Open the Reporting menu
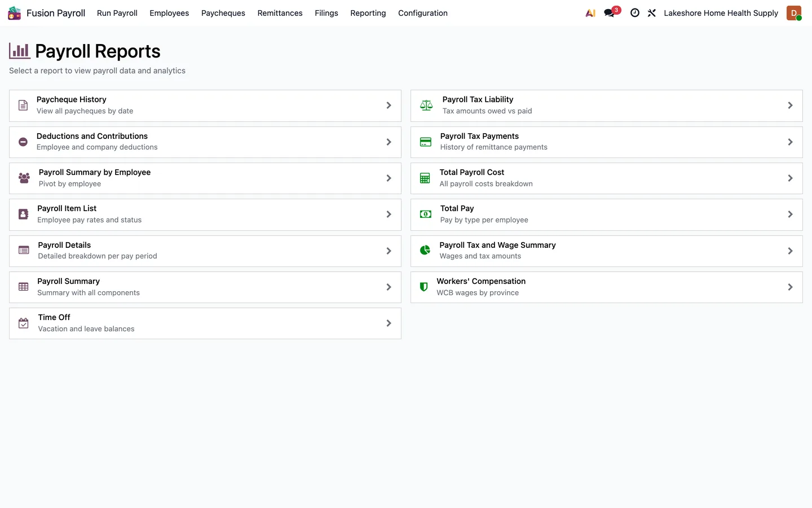 coord(368,13)
